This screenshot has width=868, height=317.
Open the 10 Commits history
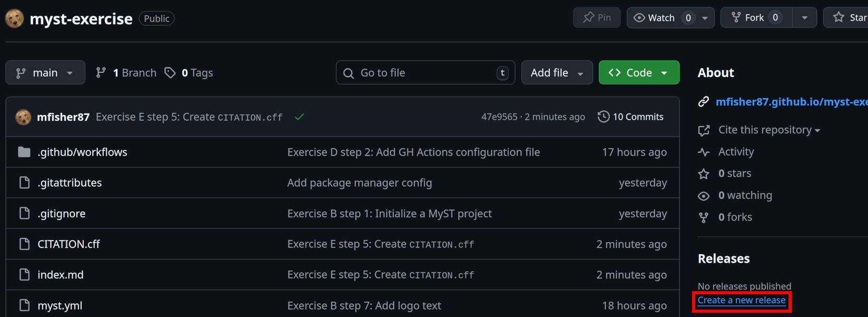pyautogui.click(x=630, y=117)
